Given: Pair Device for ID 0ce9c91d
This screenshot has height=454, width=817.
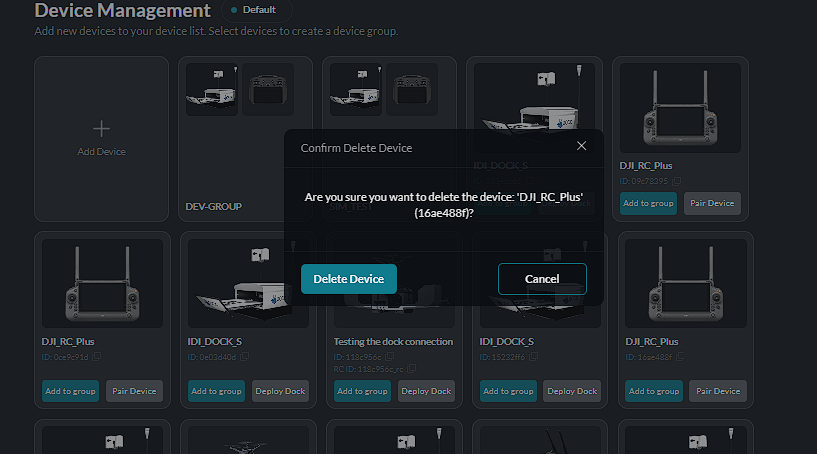Looking at the screenshot, I should (134, 391).
